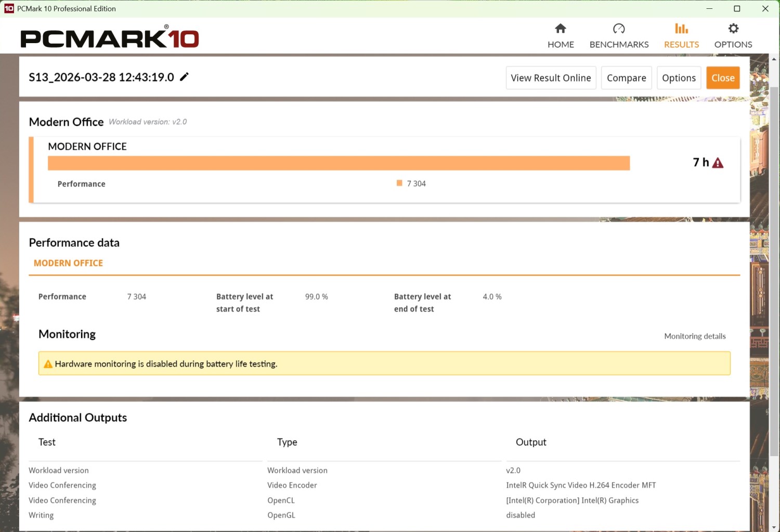This screenshot has height=532, width=780.
Task: Click the v2.0 output cell
Action: (x=513, y=471)
